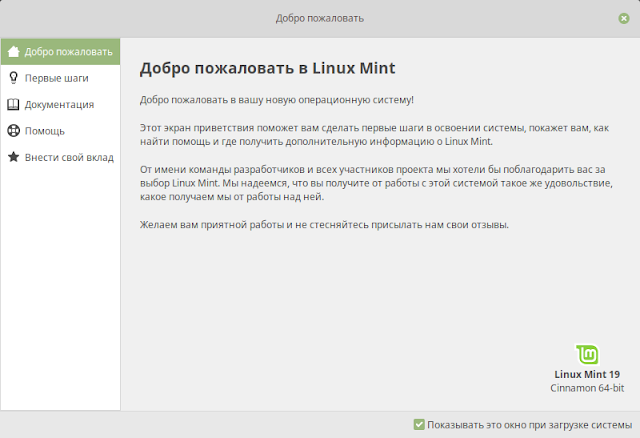Click the window title Добро пожаловать
The image size is (640, 438).
[x=320, y=18]
